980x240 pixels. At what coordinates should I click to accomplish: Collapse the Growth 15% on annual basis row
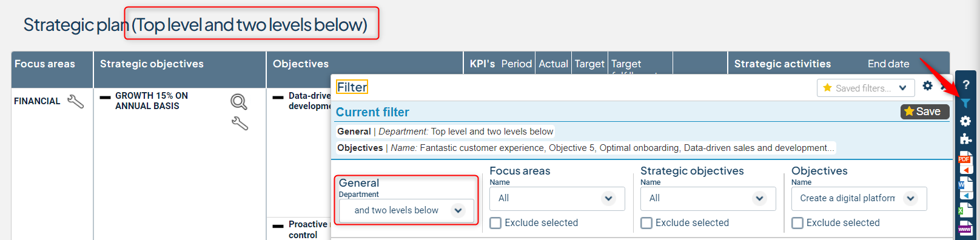(106, 97)
